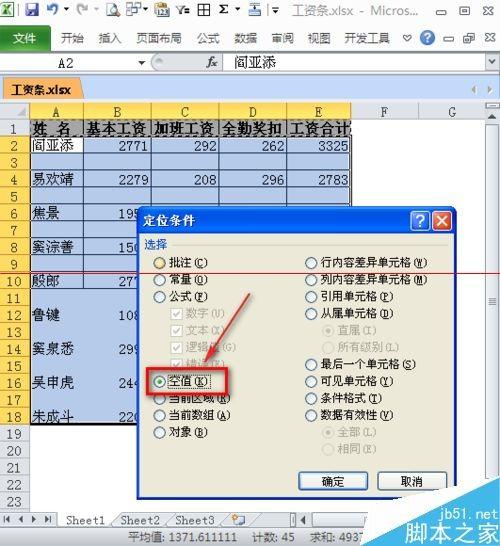This screenshot has width=500, height=546.
Task: Click the insert new worksheet tab icon
Action: click(239, 519)
